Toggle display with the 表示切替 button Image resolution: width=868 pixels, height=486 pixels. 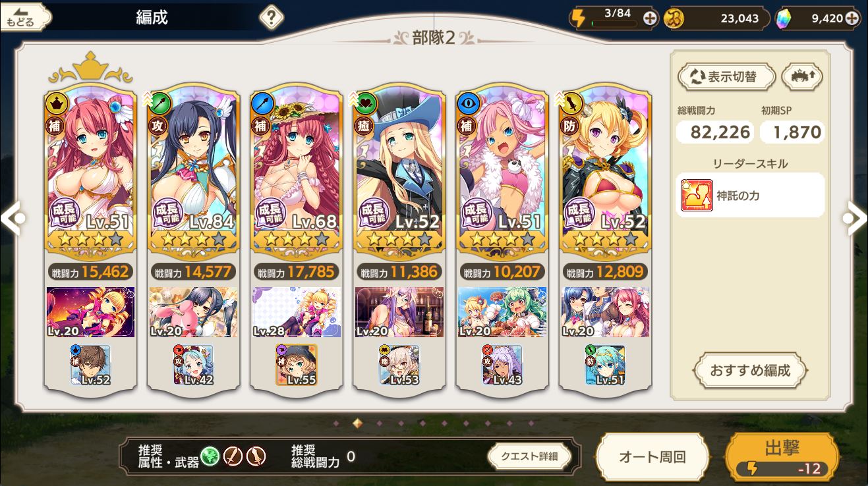tap(726, 76)
